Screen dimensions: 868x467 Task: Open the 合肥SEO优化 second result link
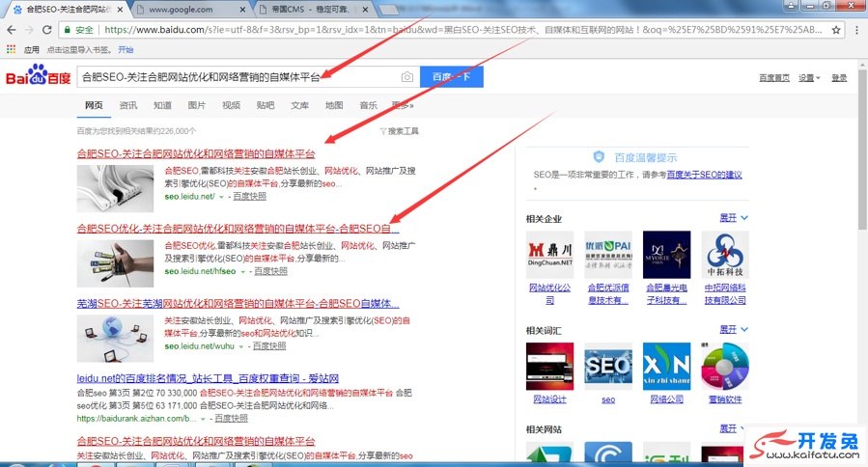point(238,229)
